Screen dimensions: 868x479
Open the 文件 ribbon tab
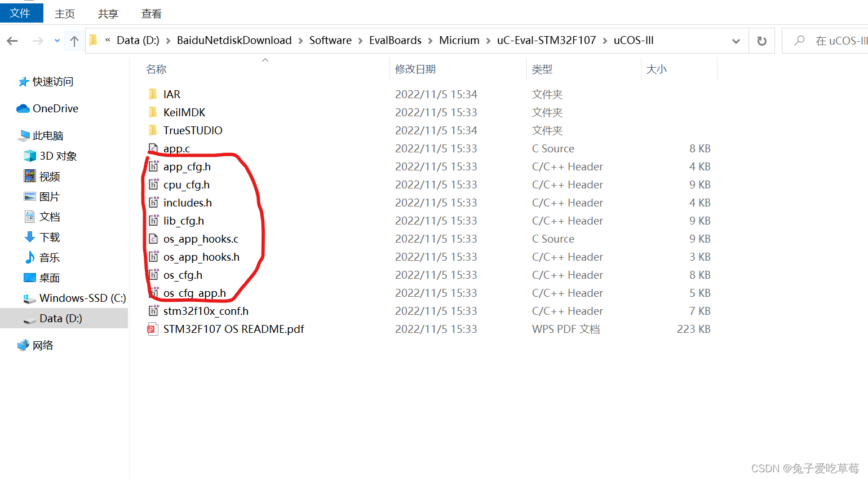21,12
